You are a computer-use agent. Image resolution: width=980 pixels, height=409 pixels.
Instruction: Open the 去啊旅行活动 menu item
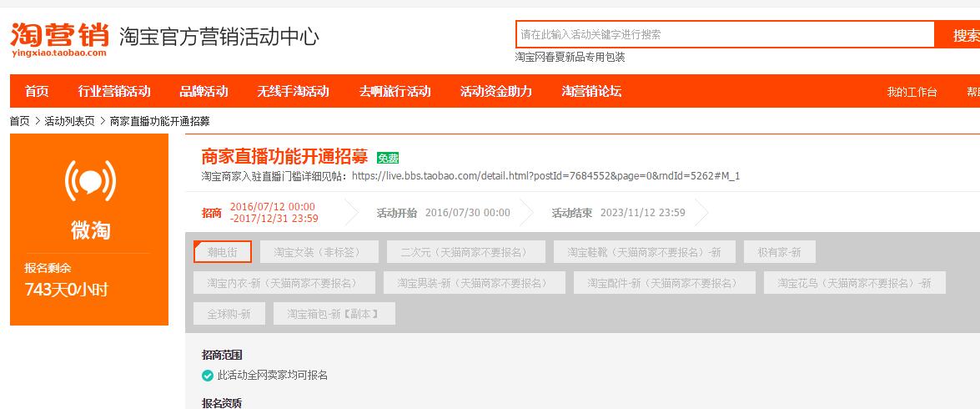pos(395,91)
